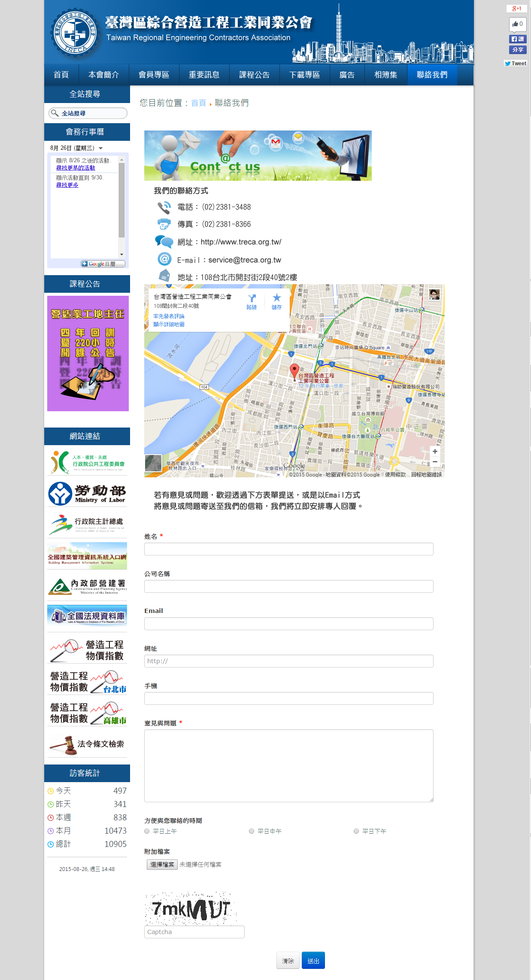Click the map zoom in plus button
This screenshot has width=531, height=980.
(435, 452)
